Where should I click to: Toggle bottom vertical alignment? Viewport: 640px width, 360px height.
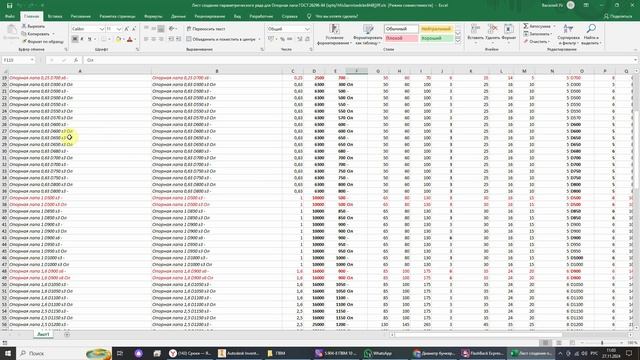click(x=161, y=29)
